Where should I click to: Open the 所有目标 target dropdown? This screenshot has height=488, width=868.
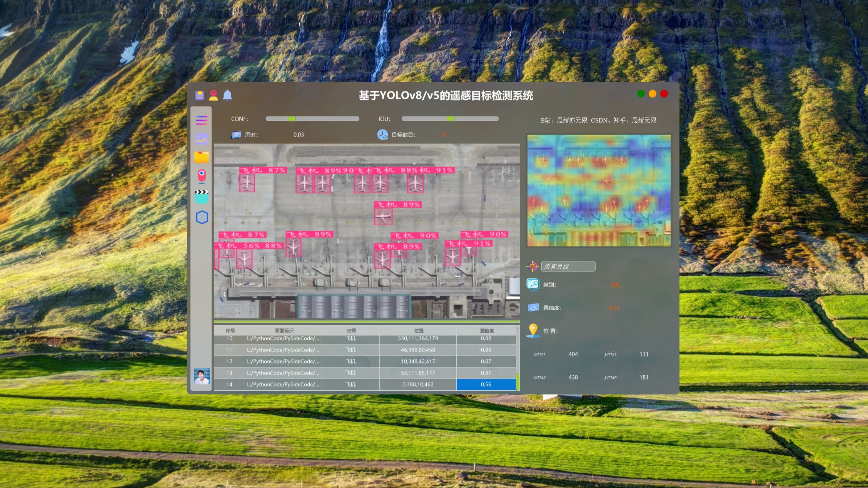point(568,266)
